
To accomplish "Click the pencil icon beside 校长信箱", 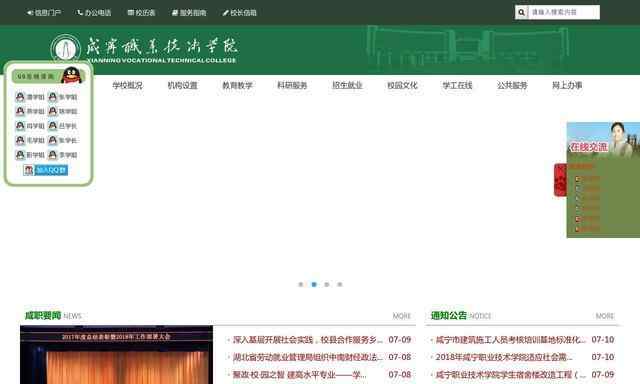I will tap(225, 13).
